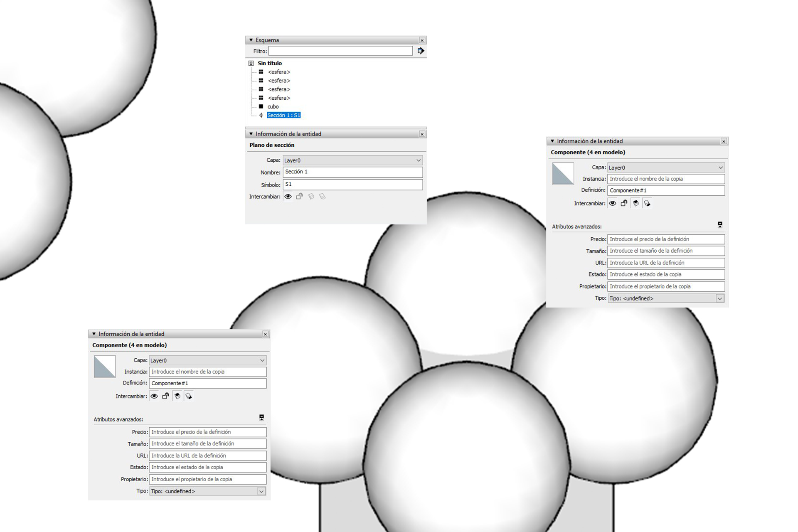798x532 pixels.
Task: Toggle cast shadows in right-hand Componente panel
Action: [x=647, y=203]
